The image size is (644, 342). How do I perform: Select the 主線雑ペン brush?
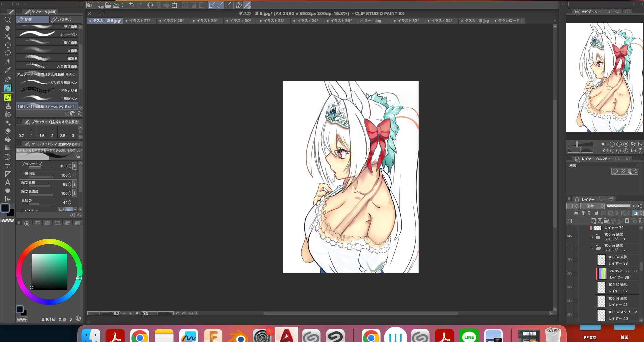pos(47,98)
